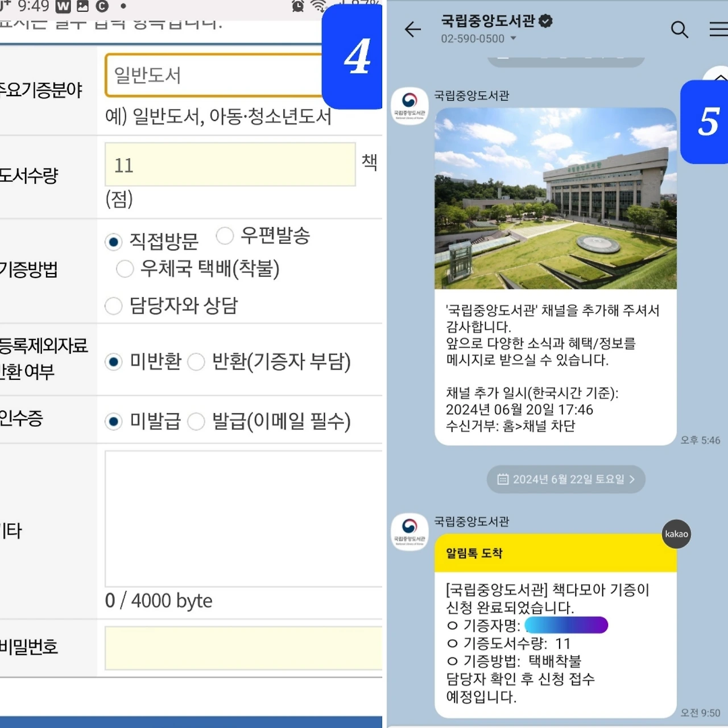The image size is (728, 728).
Task: Tap the 기증방법 row label
Action: click(28, 269)
